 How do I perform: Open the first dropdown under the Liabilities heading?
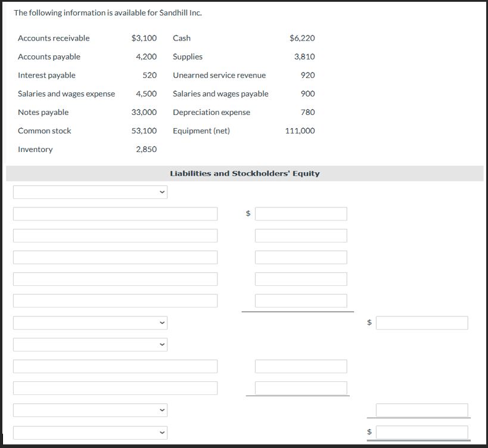(90, 192)
